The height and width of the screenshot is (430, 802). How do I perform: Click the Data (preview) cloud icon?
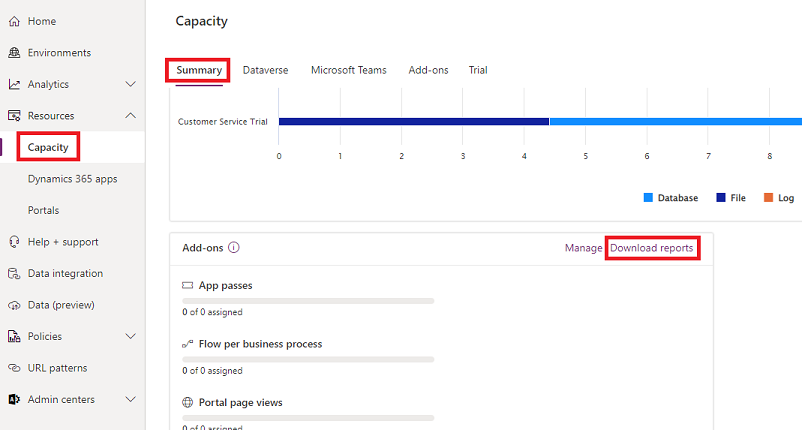[x=14, y=305]
